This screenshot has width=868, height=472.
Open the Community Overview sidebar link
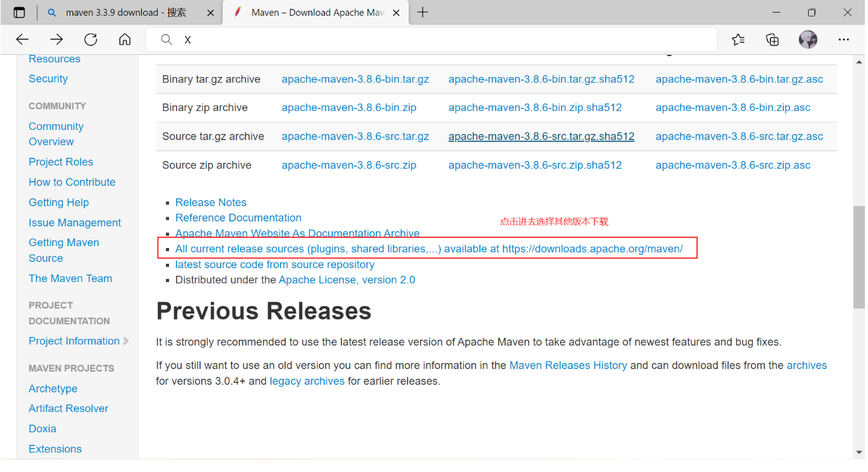(56, 134)
